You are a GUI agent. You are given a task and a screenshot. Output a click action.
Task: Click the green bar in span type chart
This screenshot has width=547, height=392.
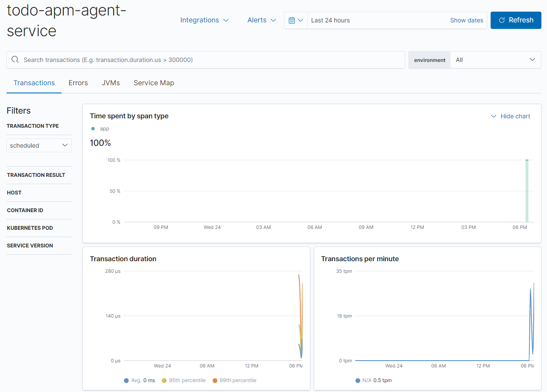pos(527,191)
